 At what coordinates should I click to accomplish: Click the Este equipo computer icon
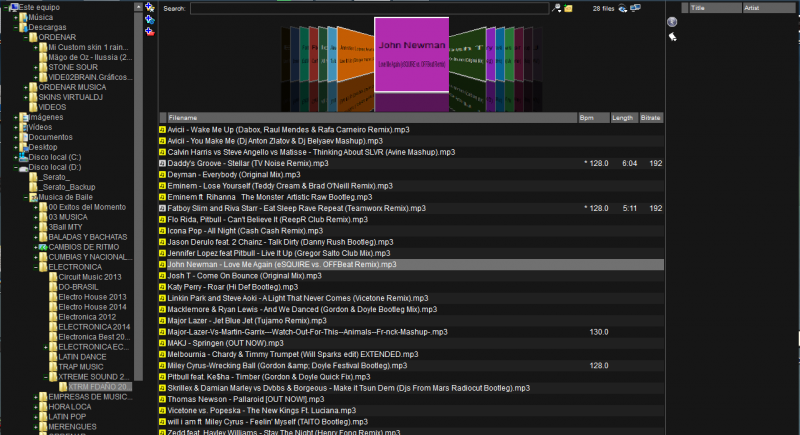point(14,7)
